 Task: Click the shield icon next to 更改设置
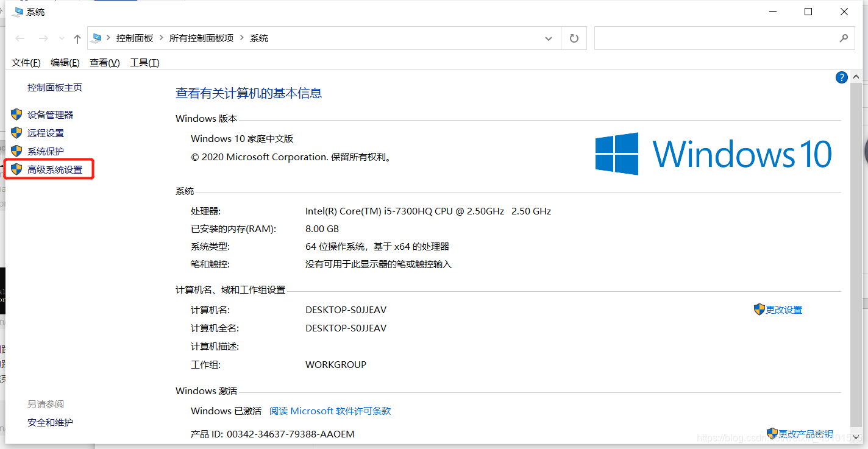759,309
